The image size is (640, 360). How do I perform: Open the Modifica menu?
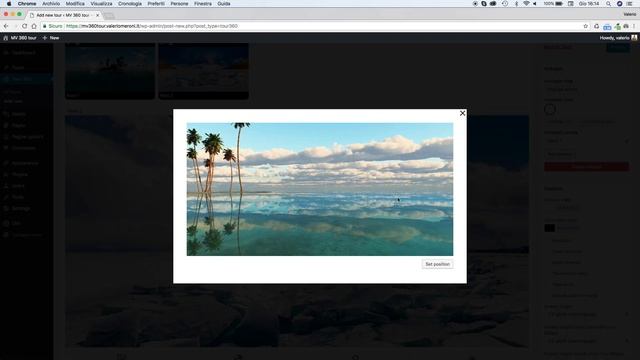[x=75, y=3]
